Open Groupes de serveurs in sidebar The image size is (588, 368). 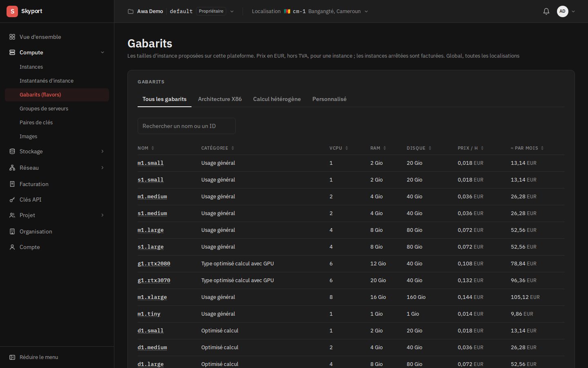click(x=57, y=108)
